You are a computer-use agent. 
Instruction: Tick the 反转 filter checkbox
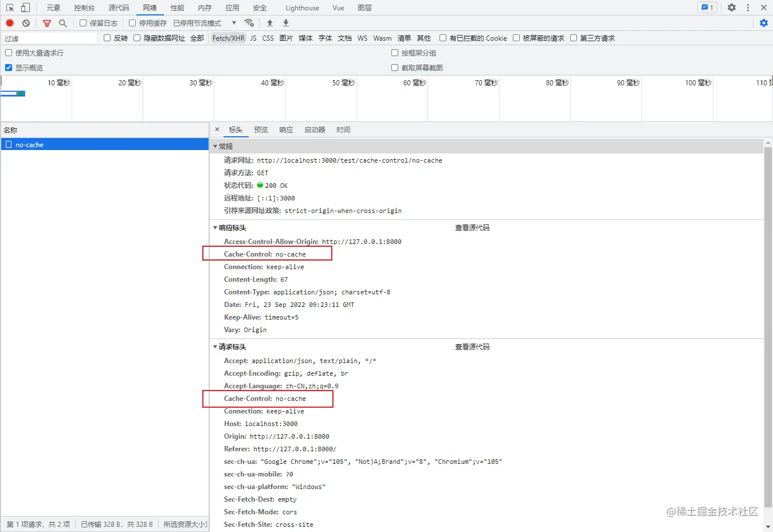107,38
